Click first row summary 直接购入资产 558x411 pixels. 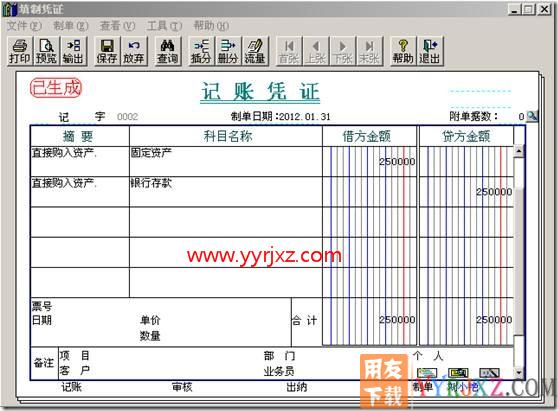(80, 161)
